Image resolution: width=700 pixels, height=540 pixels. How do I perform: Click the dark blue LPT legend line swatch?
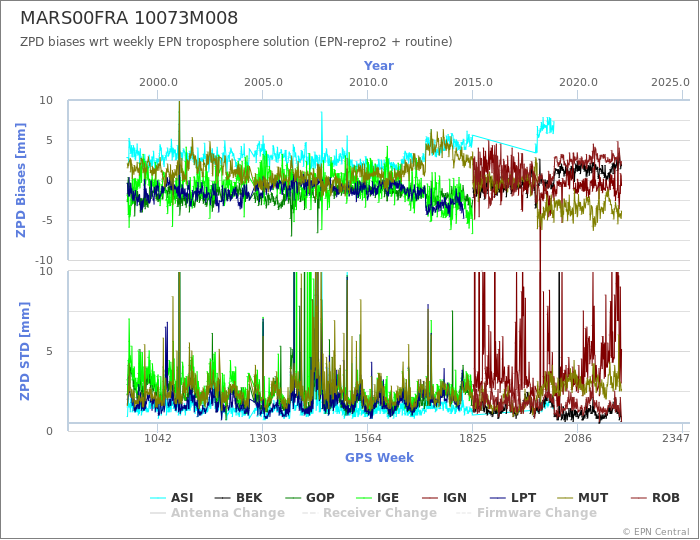(x=497, y=498)
